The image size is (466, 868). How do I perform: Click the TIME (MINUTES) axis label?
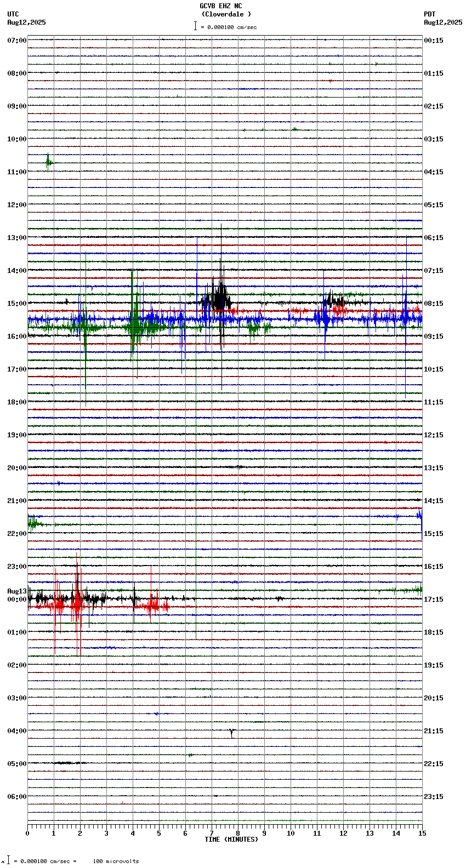[231, 840]
